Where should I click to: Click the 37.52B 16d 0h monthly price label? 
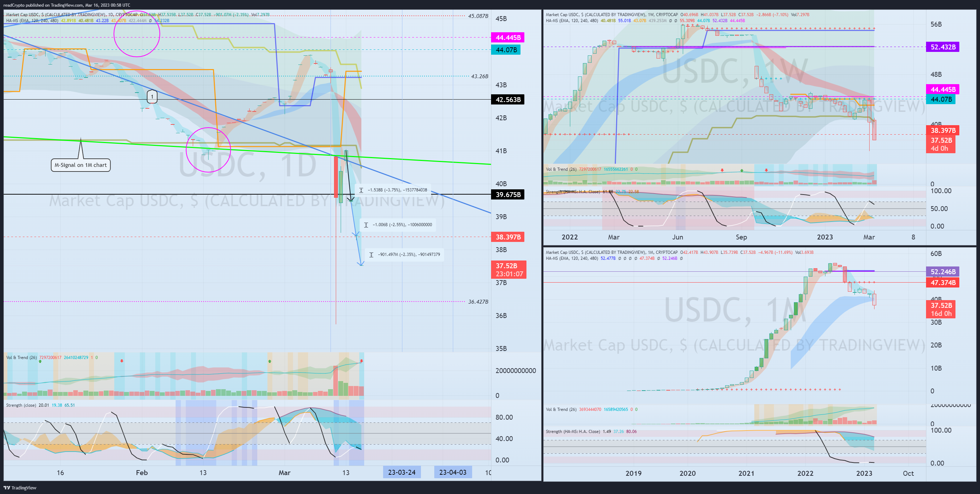[941, 310]
